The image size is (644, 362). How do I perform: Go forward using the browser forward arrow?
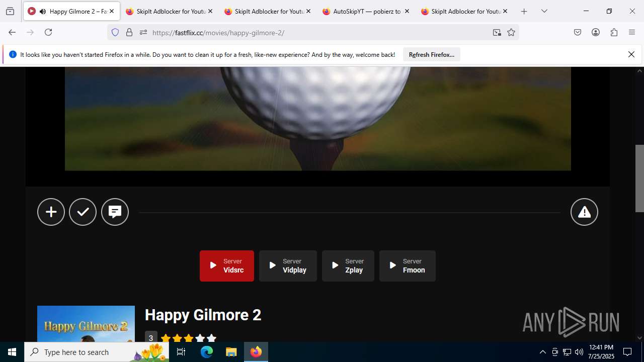pos(30,32)
